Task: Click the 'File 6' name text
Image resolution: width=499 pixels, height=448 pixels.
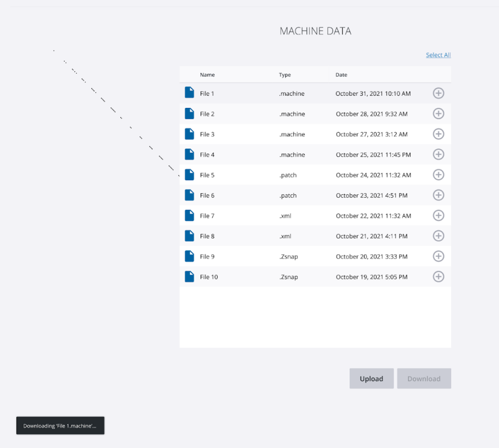Action: coord(207,195)
